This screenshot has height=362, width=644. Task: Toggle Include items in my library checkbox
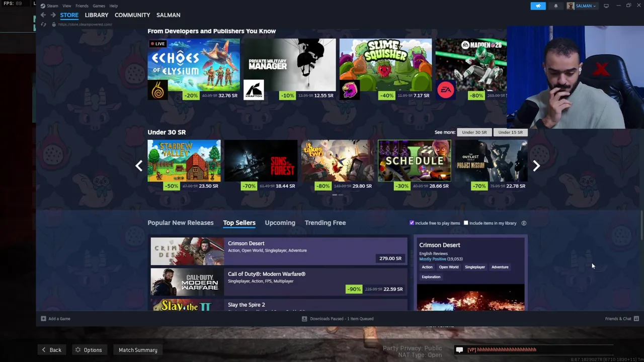(x=466, y=223)
